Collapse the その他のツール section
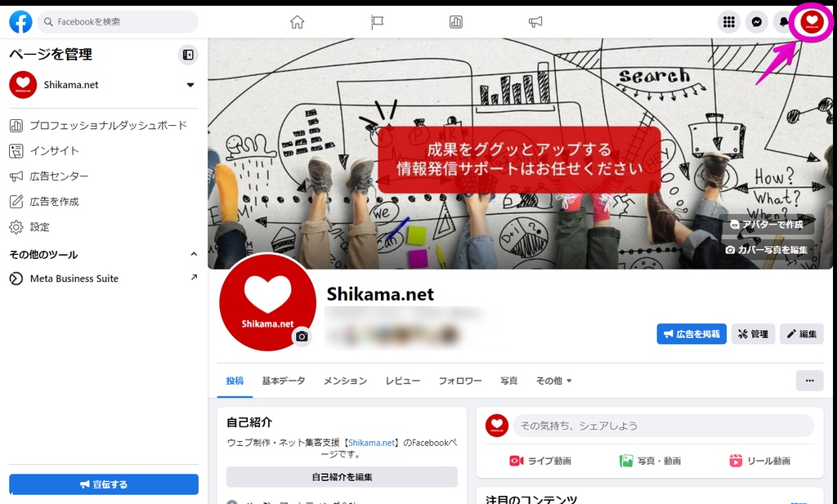This screenshot has width=837, height=504. 194,254
